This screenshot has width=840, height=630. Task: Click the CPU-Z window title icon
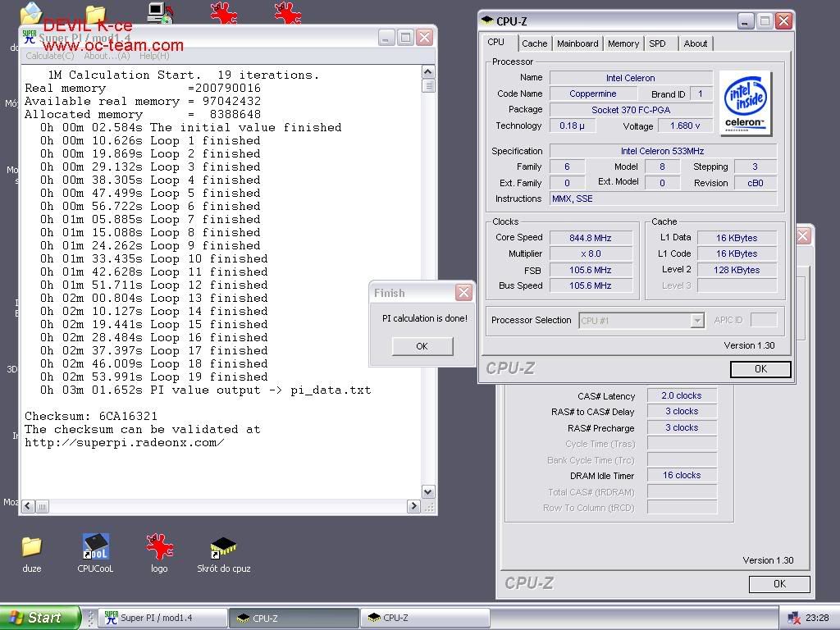point(487,21)
